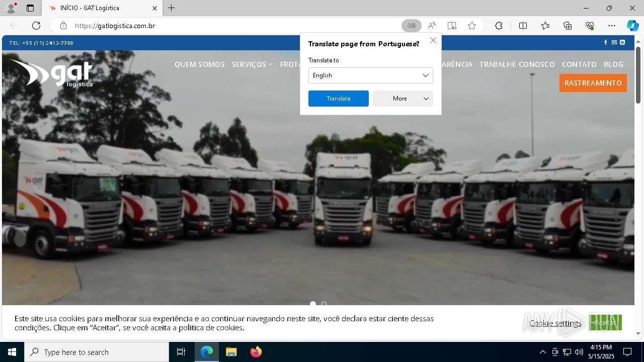This screenshot has width=644, height=362.
Task: Click the address bar URL field
Action: [x=235, y=26]
